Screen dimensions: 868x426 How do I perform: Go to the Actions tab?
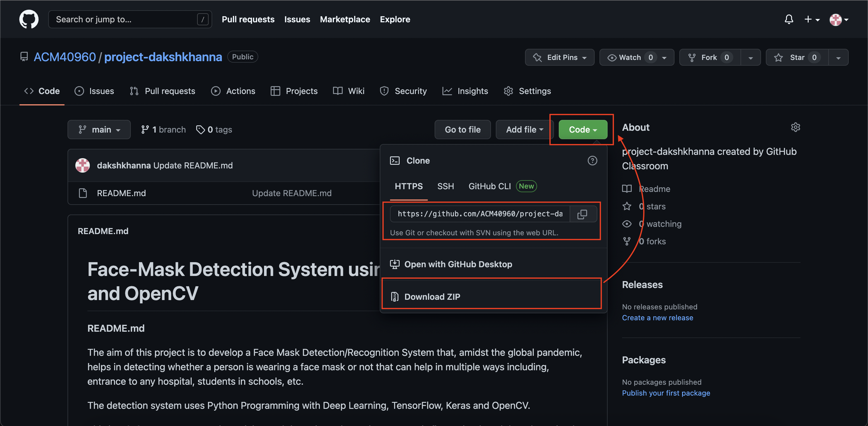(x=233, y=91)
